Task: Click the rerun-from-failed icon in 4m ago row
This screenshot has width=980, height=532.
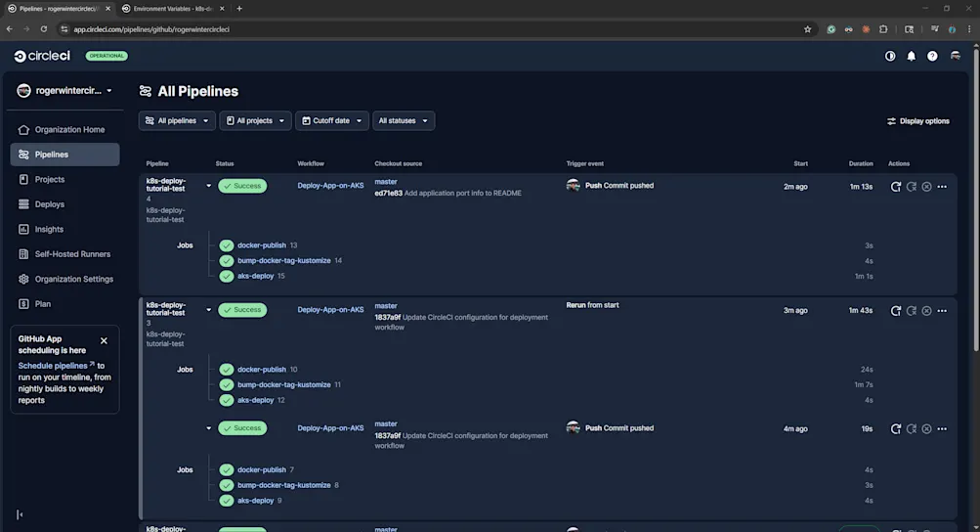Action: pyautogui.click(x=912, y=428)
